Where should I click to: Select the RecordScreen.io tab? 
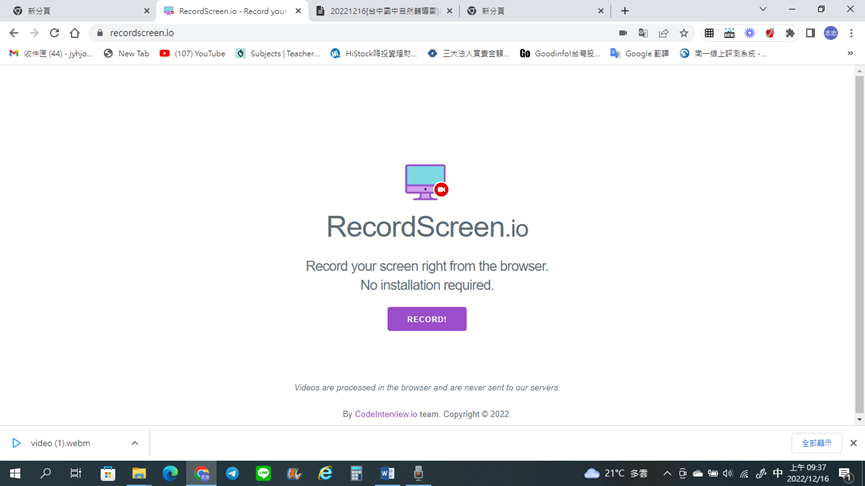[232, 11]
